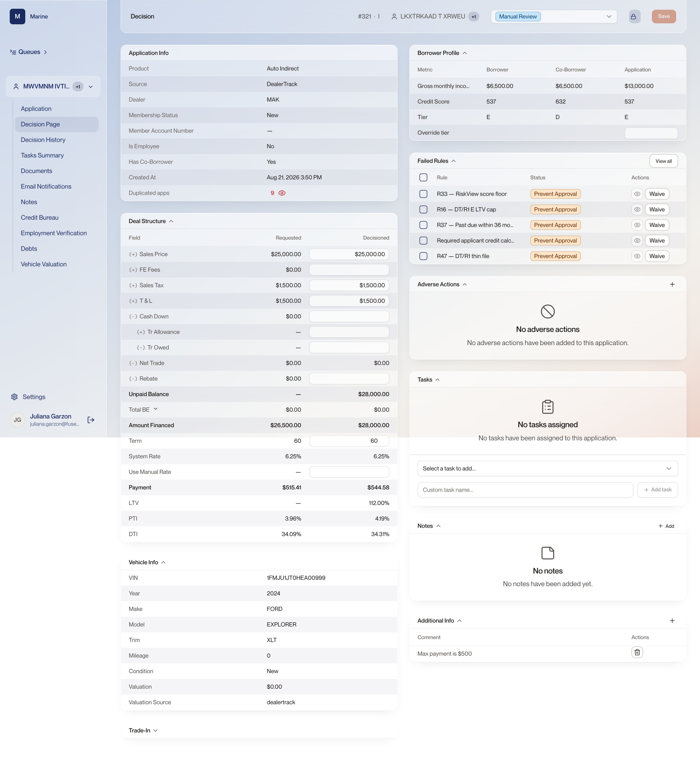The height and width of the screenshot is (764, 700).
Task: Add an adverse action with plus icon
Action: (672, 284)
